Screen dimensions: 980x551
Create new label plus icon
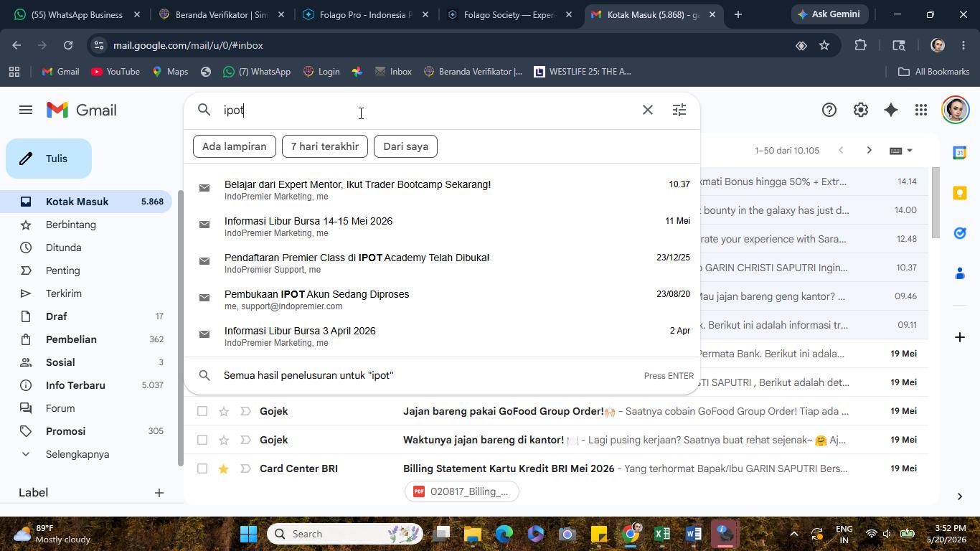point(159,493)
